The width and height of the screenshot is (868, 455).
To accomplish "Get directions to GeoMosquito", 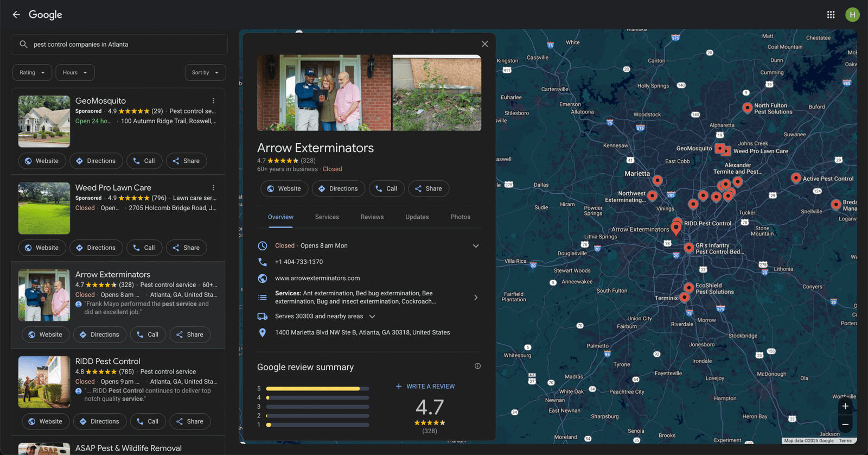I will coord(96,161).
